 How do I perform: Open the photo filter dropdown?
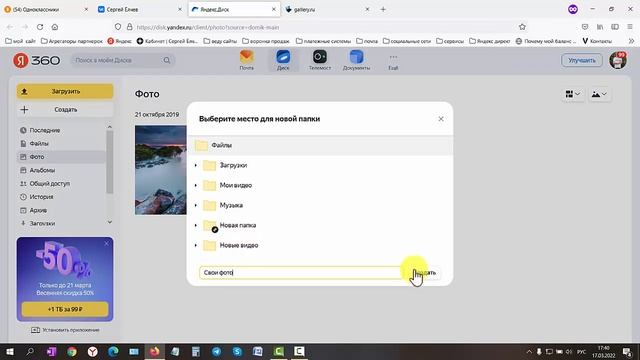(599, 94)
